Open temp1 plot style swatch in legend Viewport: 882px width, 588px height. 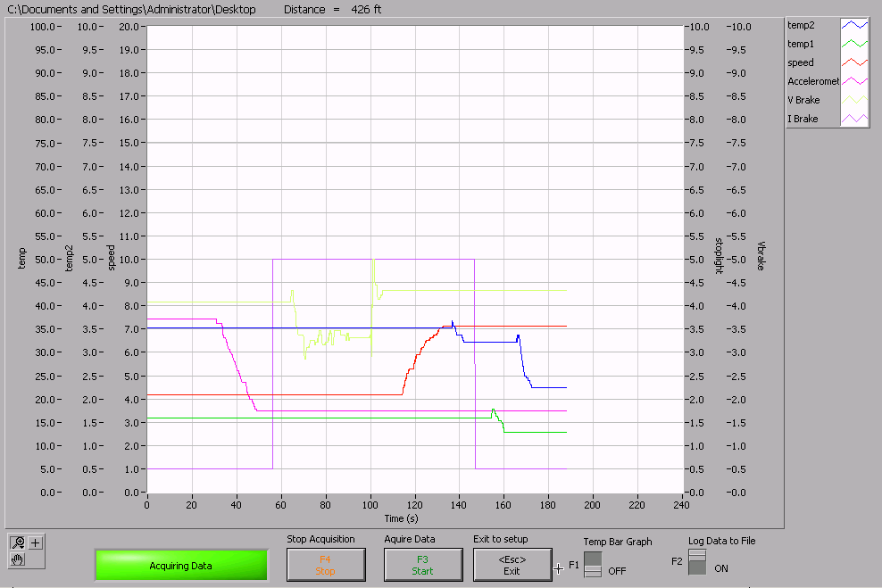pyautogui.click(x=854, y=44)
